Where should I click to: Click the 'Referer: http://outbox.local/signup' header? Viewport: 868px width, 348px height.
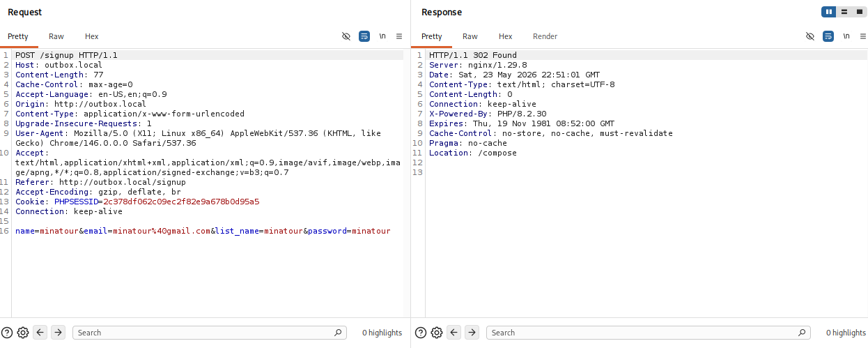(x=100, y=182)
